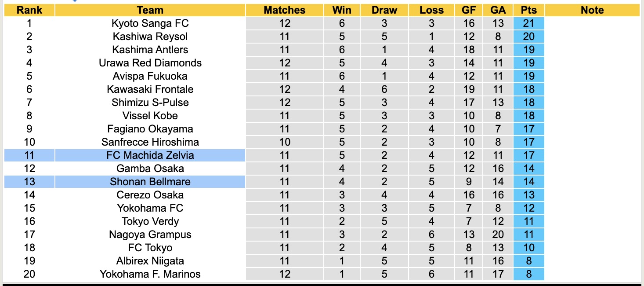Click Kyoto Sanga FC's 21 points cell
Viewport: 644px width, 286px height.
[528, 23]
